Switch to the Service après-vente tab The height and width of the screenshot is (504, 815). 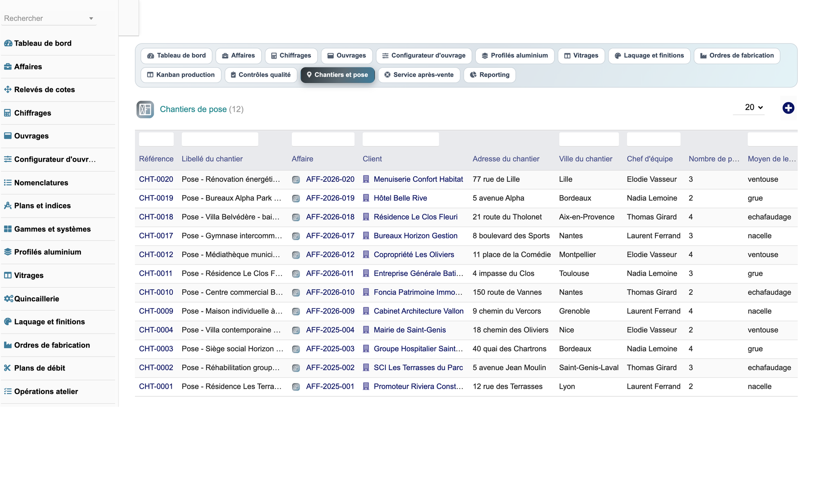pyautogui.click(x=419, y=75)
